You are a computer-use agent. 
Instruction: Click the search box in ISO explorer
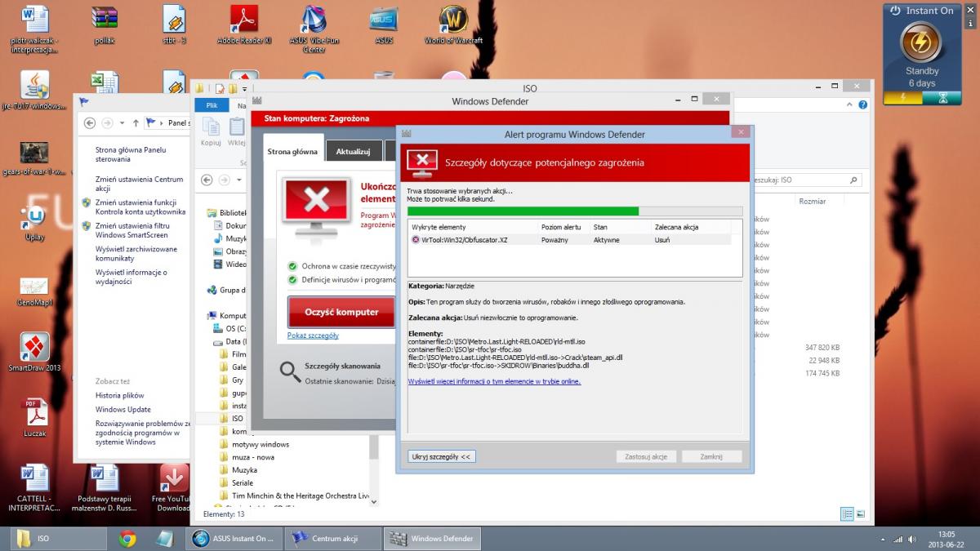[807, 180]
